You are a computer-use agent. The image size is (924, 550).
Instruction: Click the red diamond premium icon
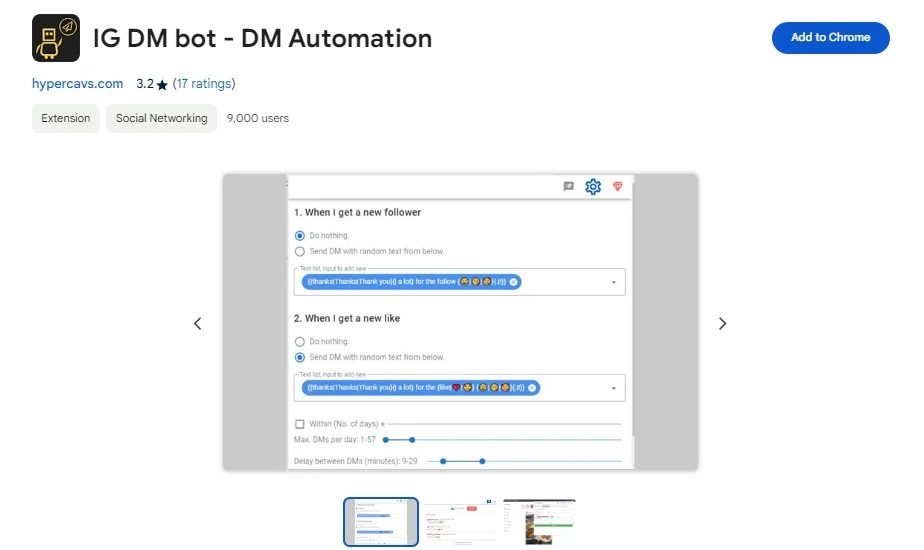click(x=618, y=186)
